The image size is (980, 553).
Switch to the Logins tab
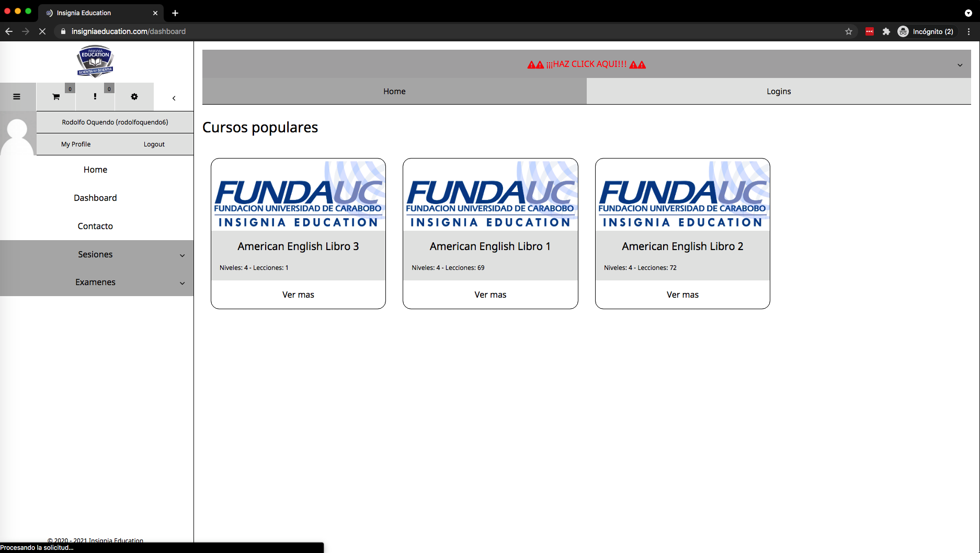pos(778,92)
